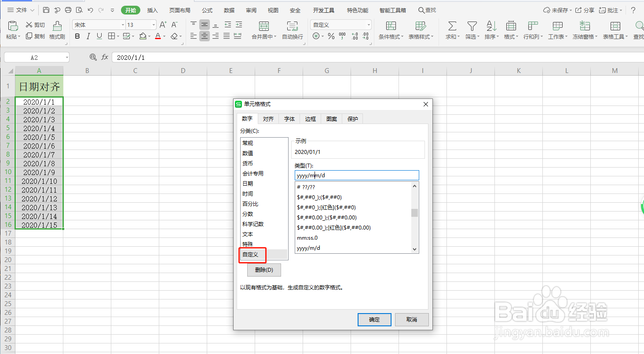Click the Print icon in quick toolbar
Viewport: 644px width, 354px height.
point(68,10)
